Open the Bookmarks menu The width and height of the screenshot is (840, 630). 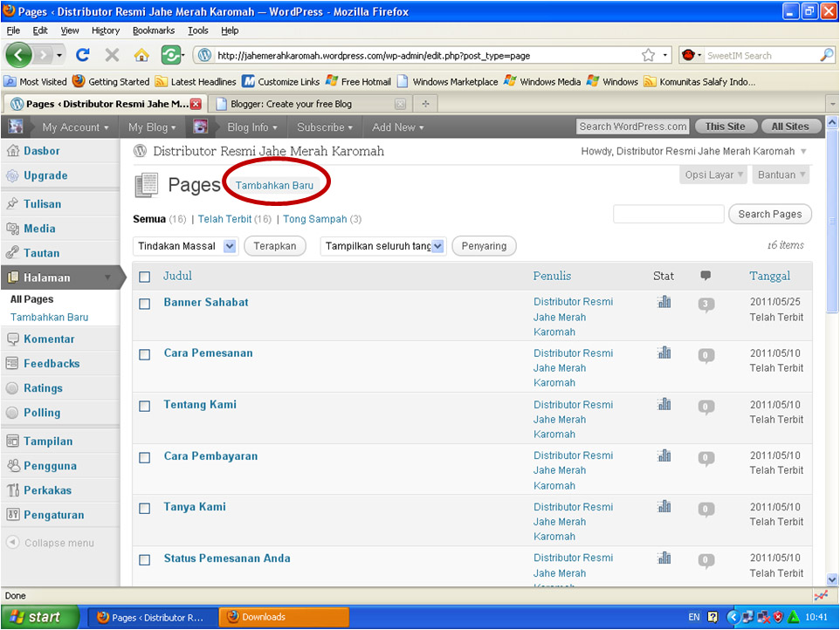point(154,31)
